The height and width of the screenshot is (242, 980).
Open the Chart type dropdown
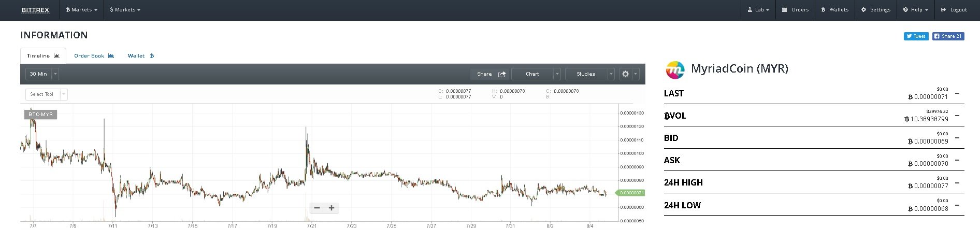536,74
